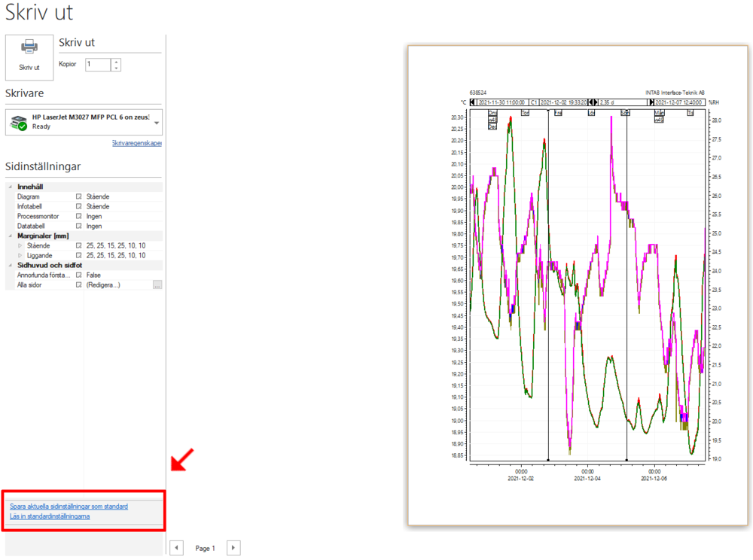Toggle the checkbox next to Diagram
The width and height of the screenshot is (753, 560).
(x=79, y=196)
